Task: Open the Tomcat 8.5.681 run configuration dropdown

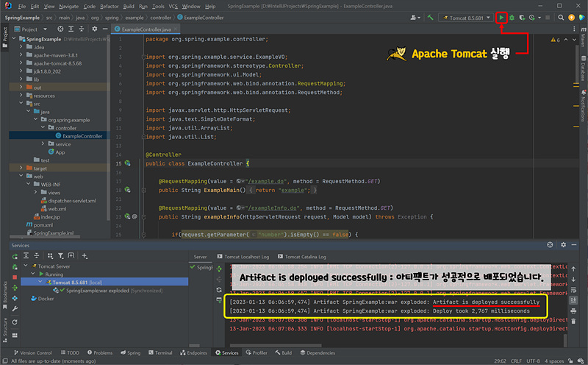Action: pyautogui.click(x=466, y=18)
